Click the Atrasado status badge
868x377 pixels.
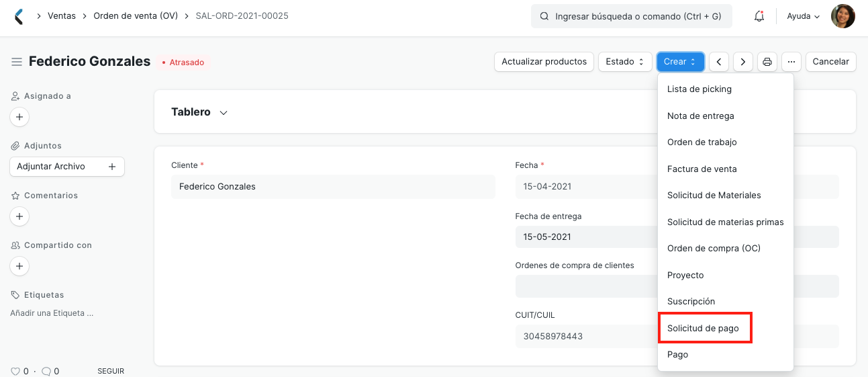pyautogui.click(x=183, y=62)
